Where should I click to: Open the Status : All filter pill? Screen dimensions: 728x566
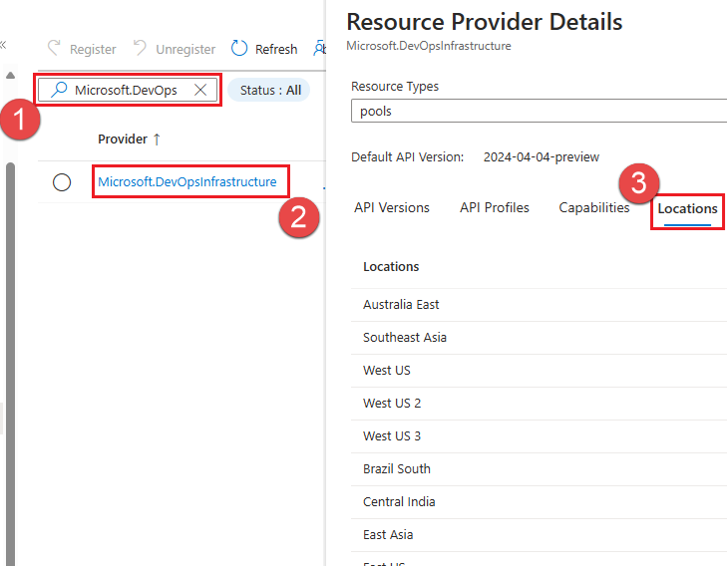pos(269,90)
